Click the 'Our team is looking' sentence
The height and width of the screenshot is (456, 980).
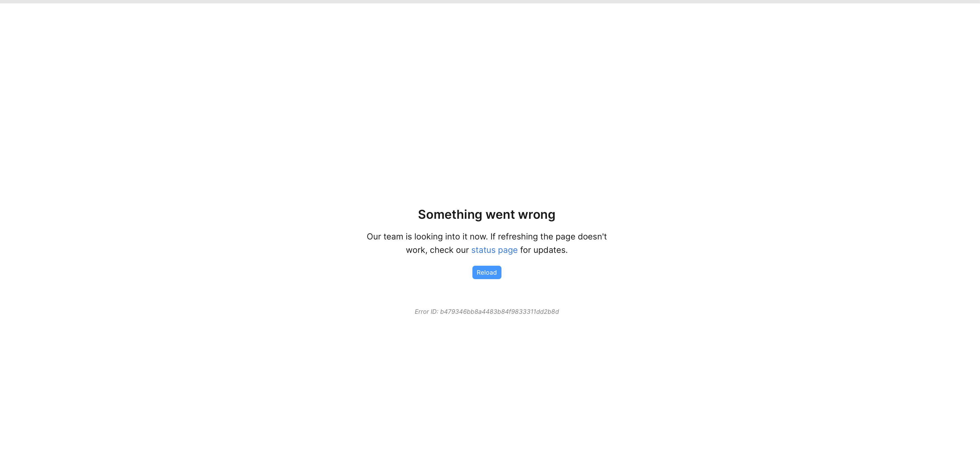(427, 237)
